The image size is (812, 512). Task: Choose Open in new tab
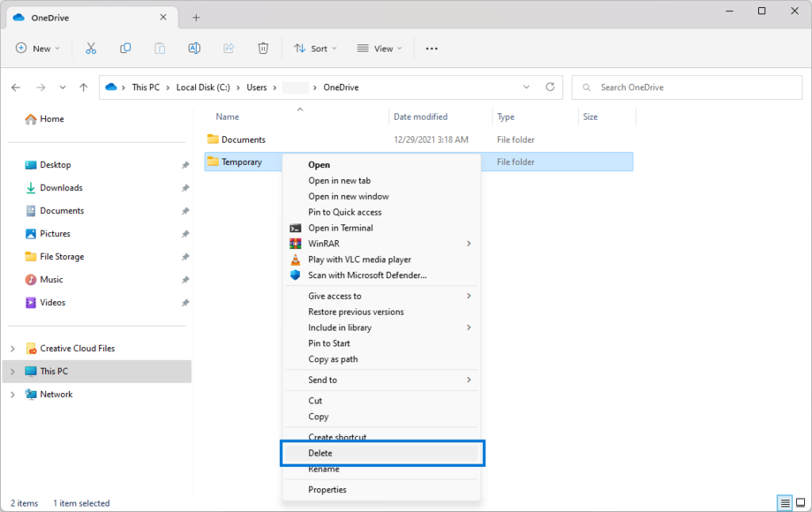click(x=381, y=181)
